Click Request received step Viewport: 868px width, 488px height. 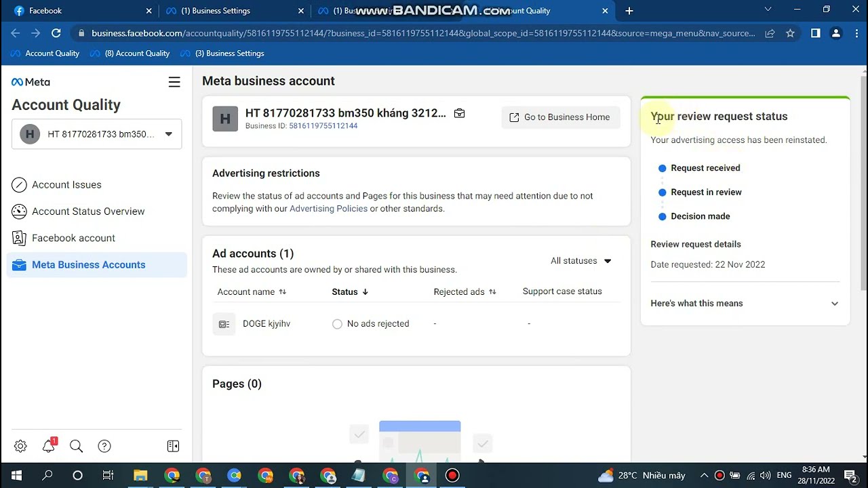tap(705, 168)
